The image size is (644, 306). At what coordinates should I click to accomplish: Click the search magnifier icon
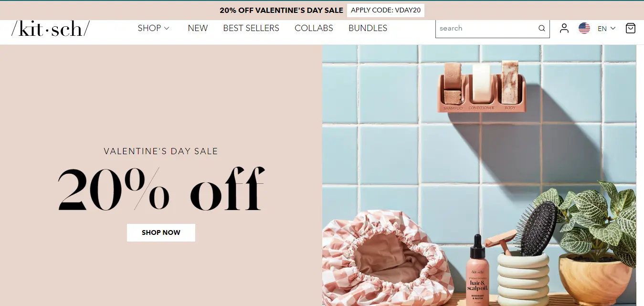[x=541, y=28]
